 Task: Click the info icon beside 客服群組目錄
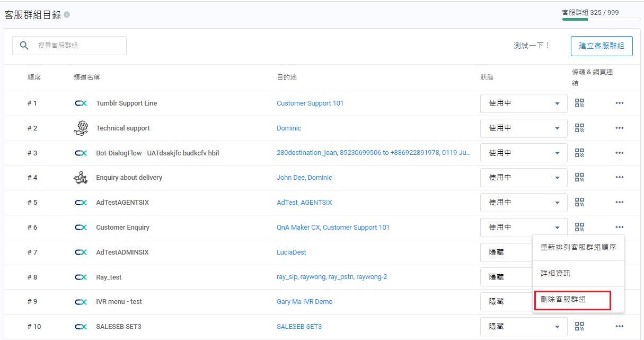tap(67, 15)
